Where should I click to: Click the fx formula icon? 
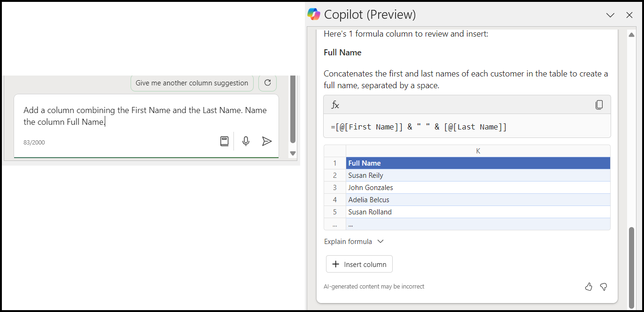[x=335, y=105]
